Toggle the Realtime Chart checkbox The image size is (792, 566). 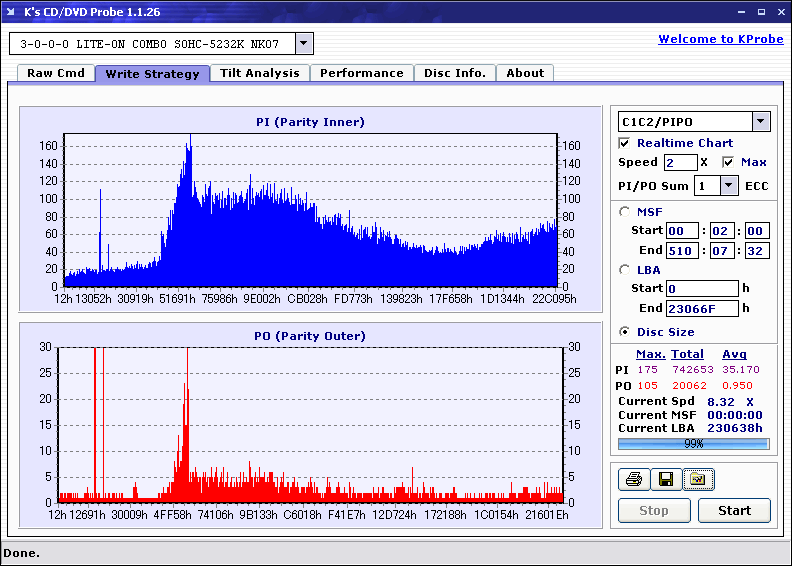click(624, 143)
